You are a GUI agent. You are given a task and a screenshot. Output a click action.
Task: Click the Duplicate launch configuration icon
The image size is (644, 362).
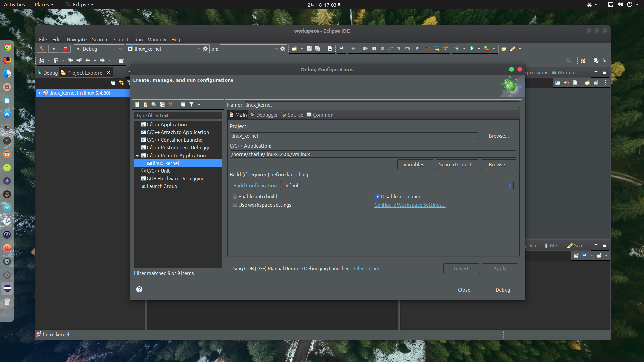162,105
